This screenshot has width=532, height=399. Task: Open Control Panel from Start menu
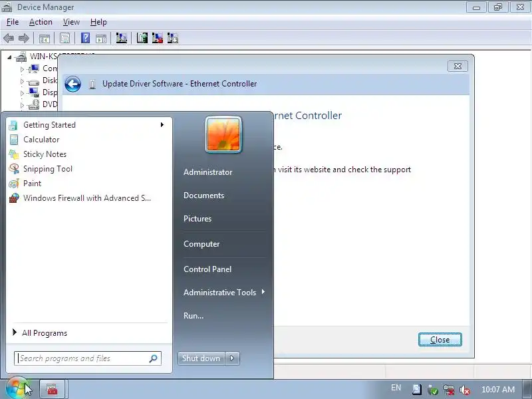pyautogui.click(x=207, y=269)
